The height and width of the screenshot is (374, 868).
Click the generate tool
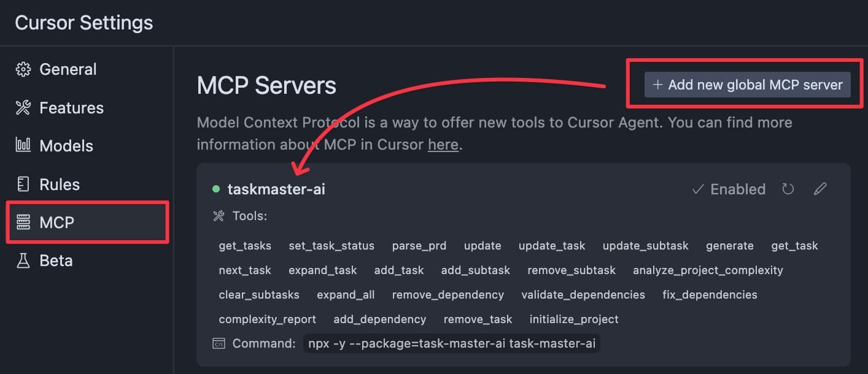pyautogui.click(x=730, y=246)
